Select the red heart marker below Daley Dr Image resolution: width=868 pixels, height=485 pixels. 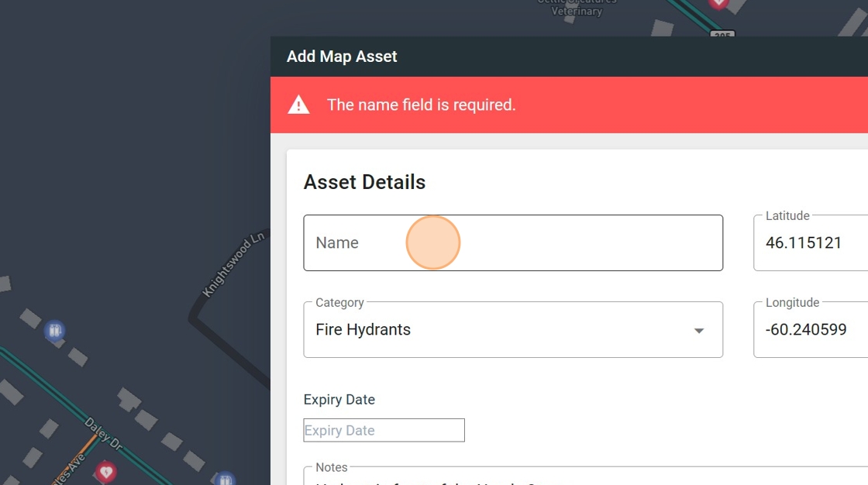[x=105, y=471]
